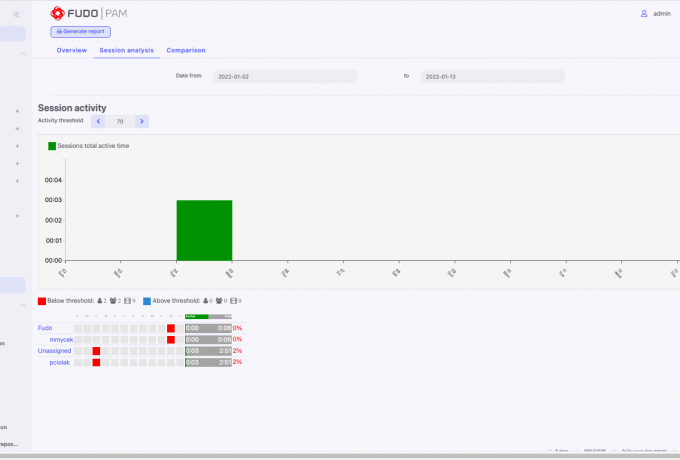Open the admin user menu
The image size is (680, 460).
pos(655,14)
